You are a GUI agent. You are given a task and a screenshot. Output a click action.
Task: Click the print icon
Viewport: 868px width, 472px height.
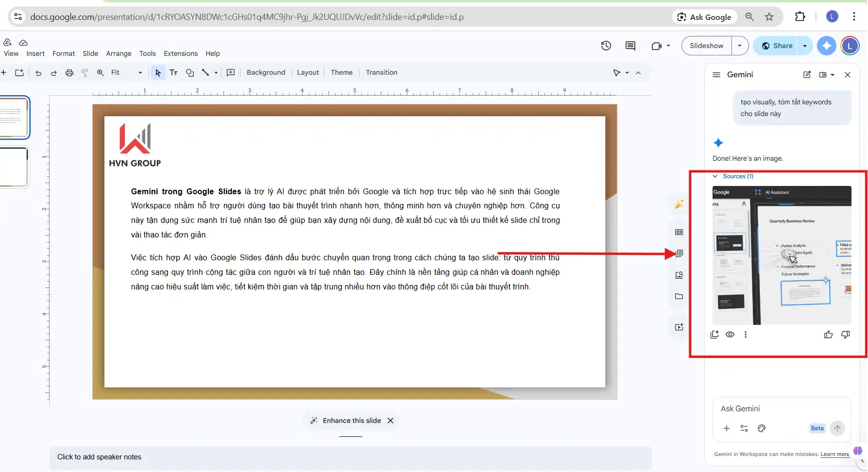tap(69, 73)
